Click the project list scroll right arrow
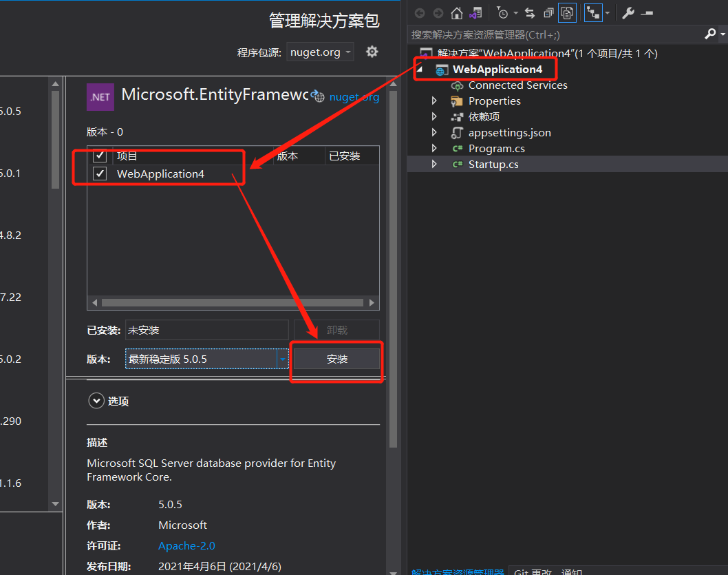The image size is (728, 575). click(x=372, y=303)
